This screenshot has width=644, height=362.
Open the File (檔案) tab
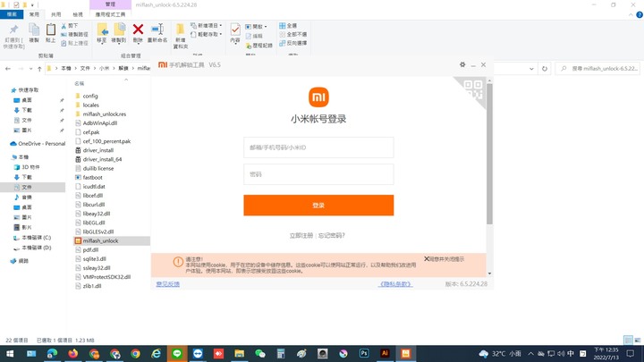pos(12,14)
